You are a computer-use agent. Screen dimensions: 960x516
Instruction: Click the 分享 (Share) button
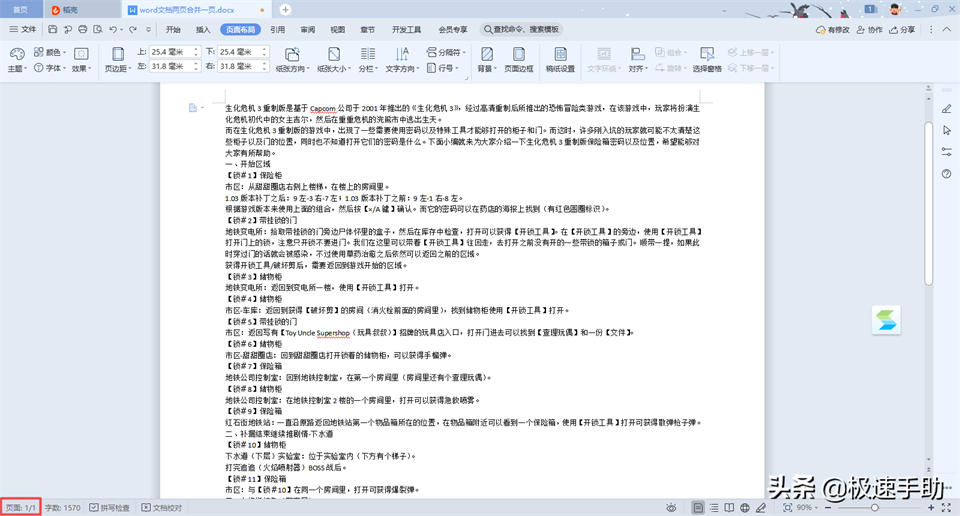point(901,30)
